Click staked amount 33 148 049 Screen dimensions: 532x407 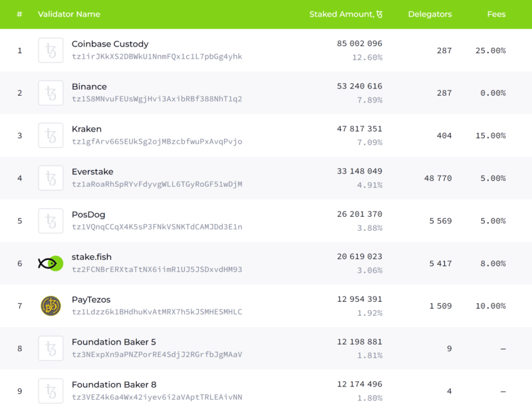(360, 172)
